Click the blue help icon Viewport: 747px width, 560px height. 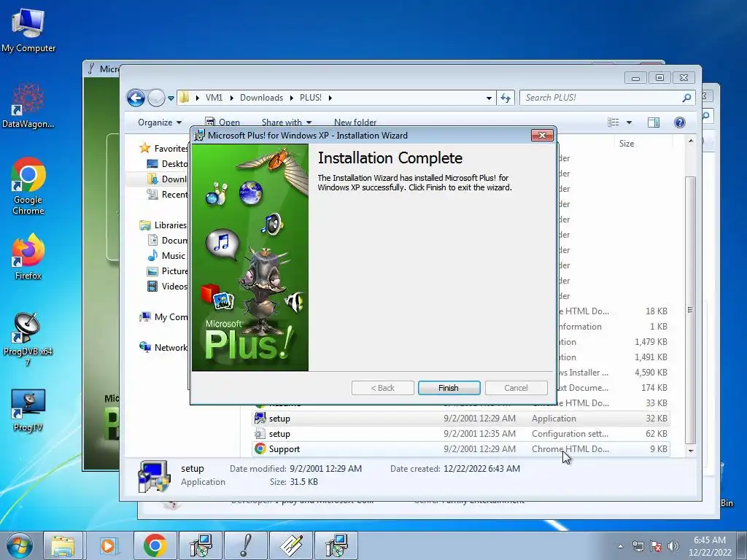point(680,122)
